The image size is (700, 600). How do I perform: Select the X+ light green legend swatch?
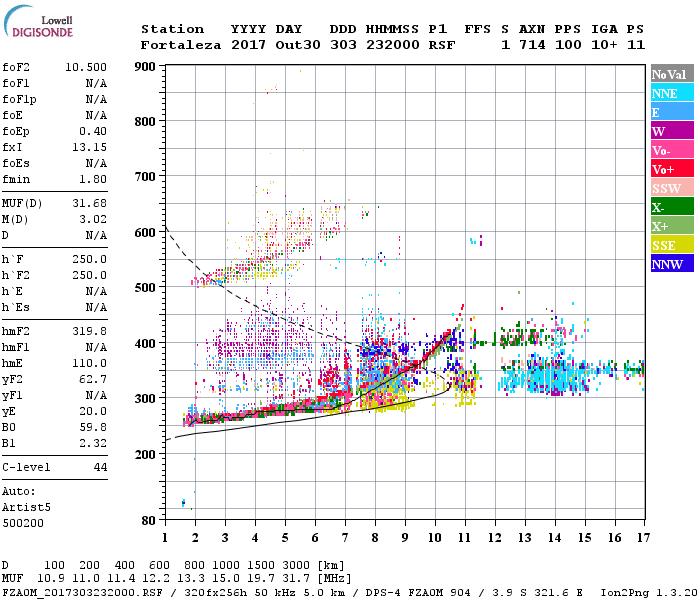point(672,226)
